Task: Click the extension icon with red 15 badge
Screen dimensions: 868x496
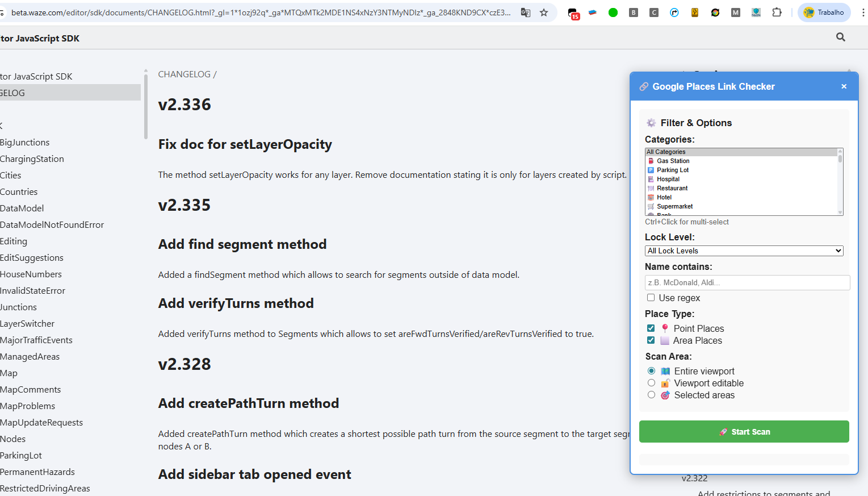Action: [x=573, y=13]
